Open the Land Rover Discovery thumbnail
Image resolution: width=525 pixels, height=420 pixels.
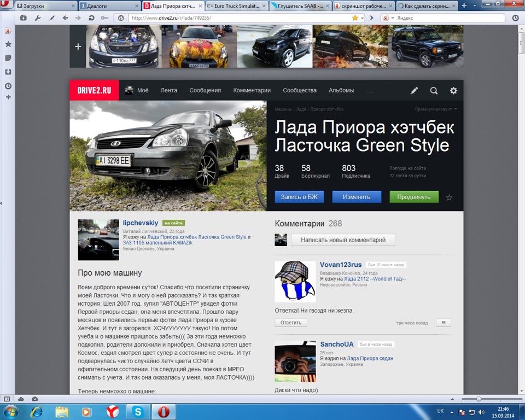(426, 46)
